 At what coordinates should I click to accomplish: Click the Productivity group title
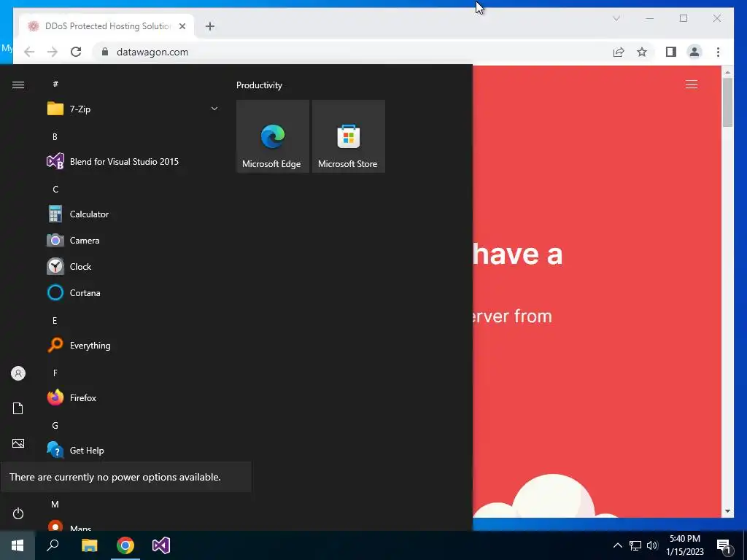259,85
